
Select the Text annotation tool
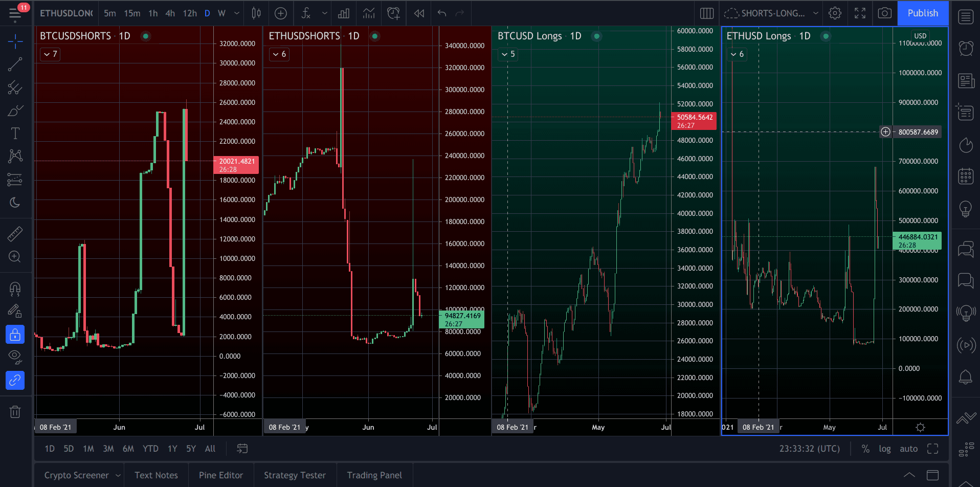coord(15,134)
